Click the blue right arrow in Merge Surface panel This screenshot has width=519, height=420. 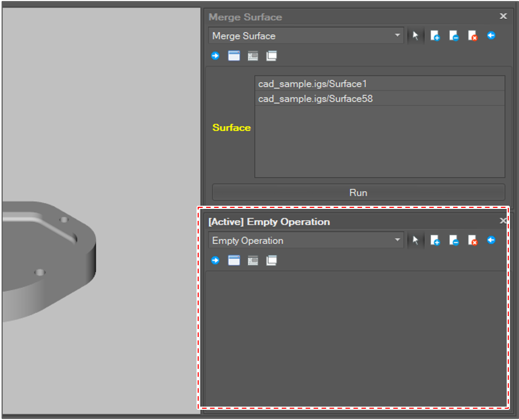point(215,56)
